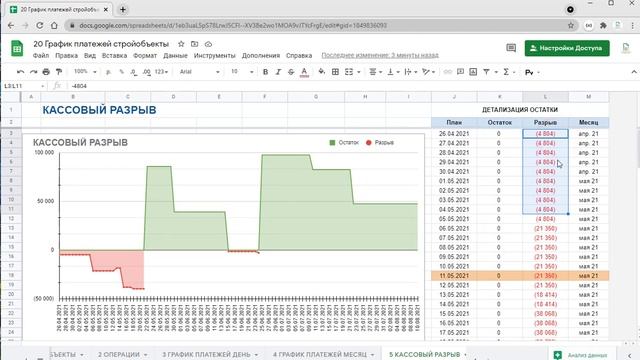Open the fill color picker
Screen dimensions: 640x360
click(x=322, y=72)
